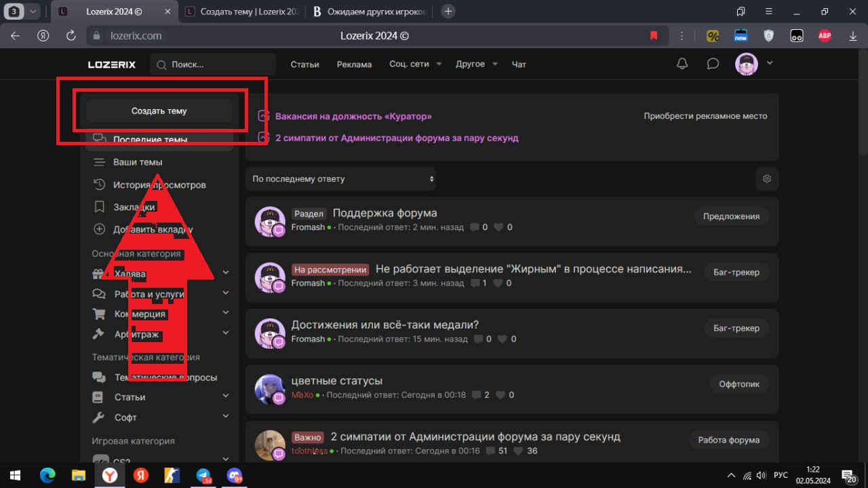868x488 pixels.
Task: Click the Поиск search field
Action: (213, 64)
